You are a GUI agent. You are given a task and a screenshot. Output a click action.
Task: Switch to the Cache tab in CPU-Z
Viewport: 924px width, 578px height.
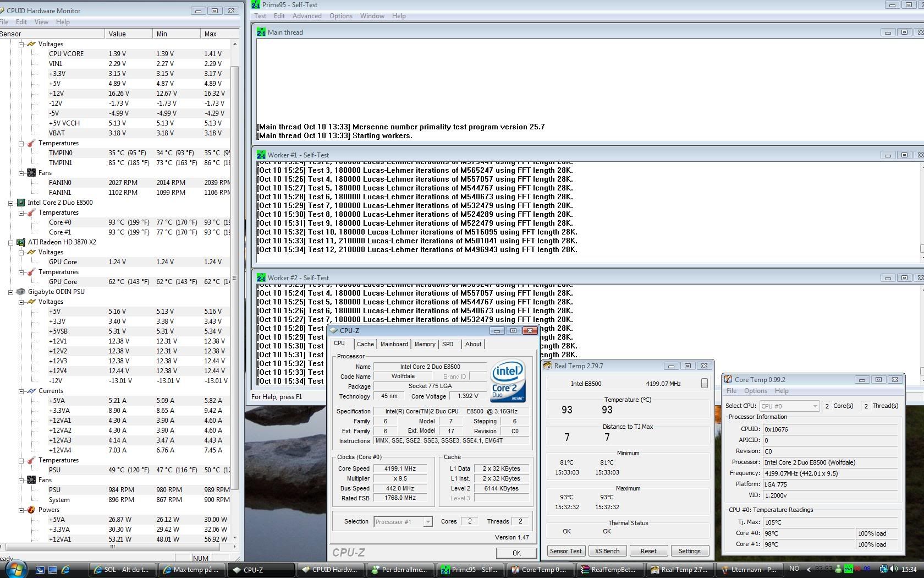click(x=365, y=344)
